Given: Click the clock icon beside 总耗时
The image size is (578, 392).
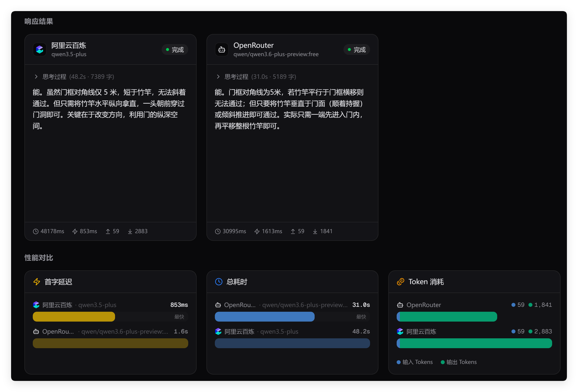Looking at the screenshot, I should click(x=219, y=282).
